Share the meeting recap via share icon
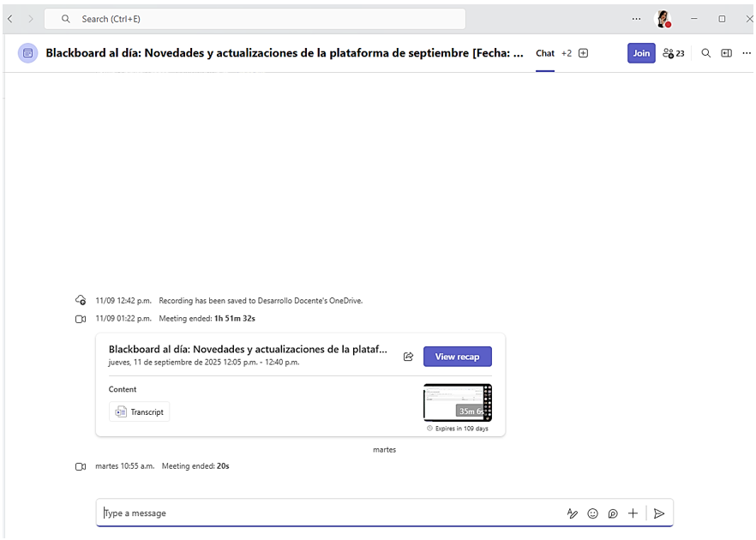756x540 pixels. pos(408,357)
